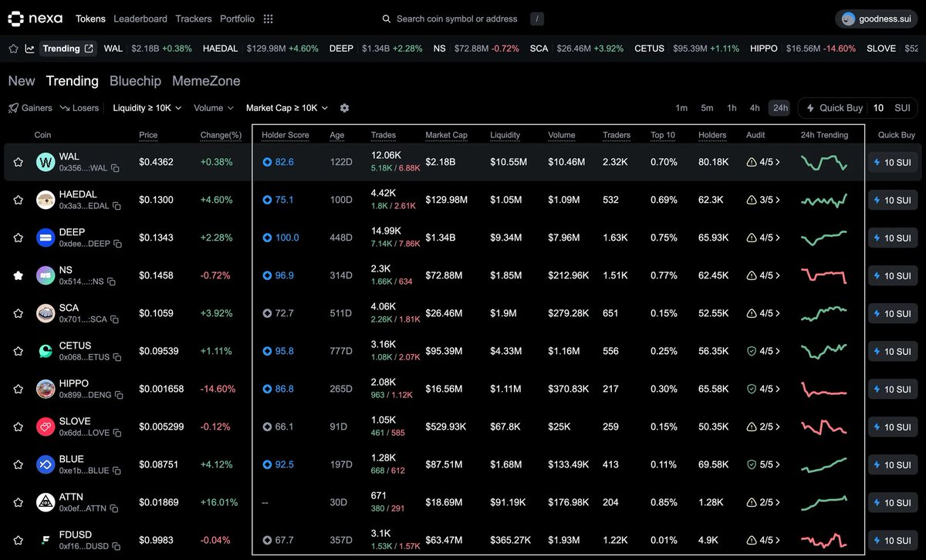Viewport: 926px width, 560px height.
Task: Click the SLOVE heart logo
Action: pyautogui.click(x=46, y=427)
